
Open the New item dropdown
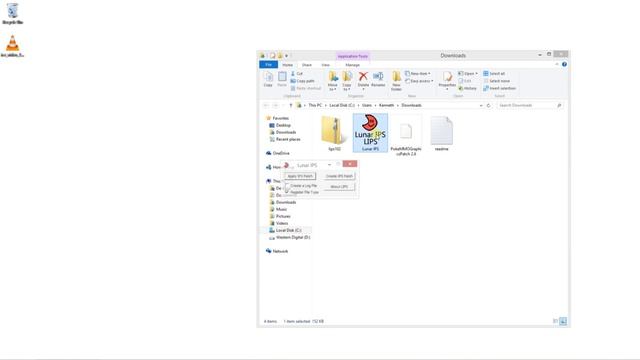418,73
